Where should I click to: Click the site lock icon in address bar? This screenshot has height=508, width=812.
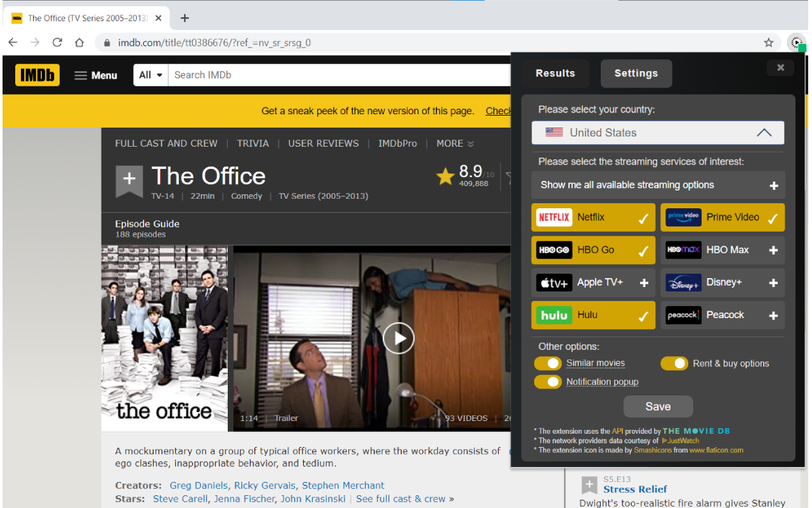[x=106, y=43]
